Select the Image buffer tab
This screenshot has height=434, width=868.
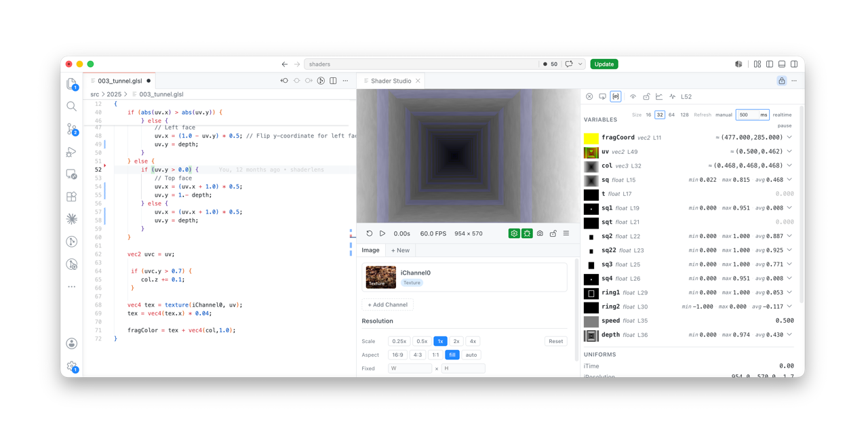click(x=371, y=250)
